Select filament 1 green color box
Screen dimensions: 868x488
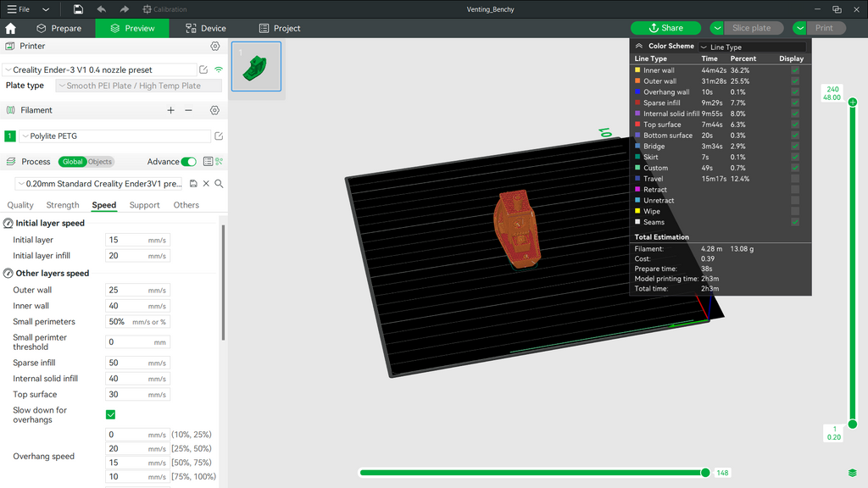click(x=10, y=136)
